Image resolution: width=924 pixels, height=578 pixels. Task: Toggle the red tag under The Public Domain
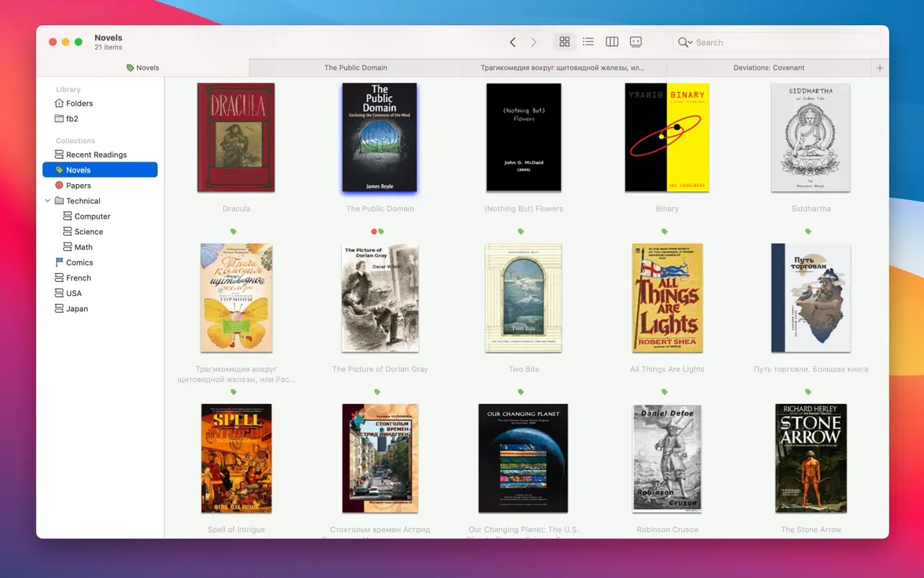coord(374,231)
